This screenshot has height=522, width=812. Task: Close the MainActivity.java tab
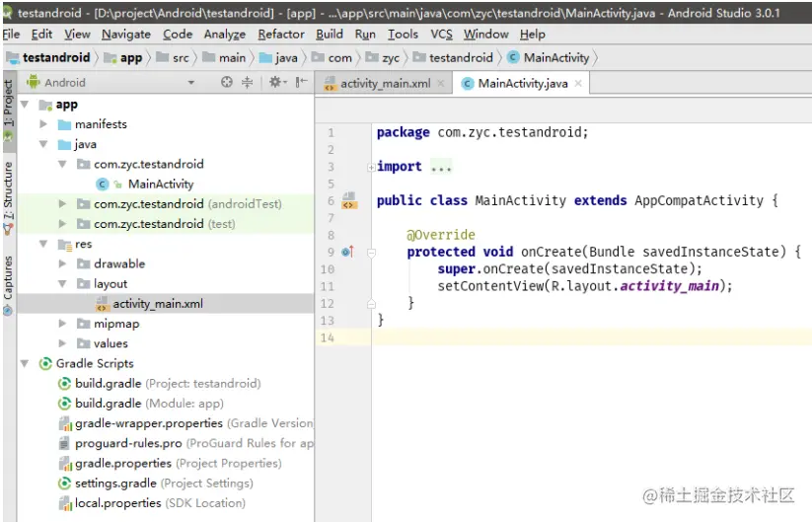coord(578,83)
